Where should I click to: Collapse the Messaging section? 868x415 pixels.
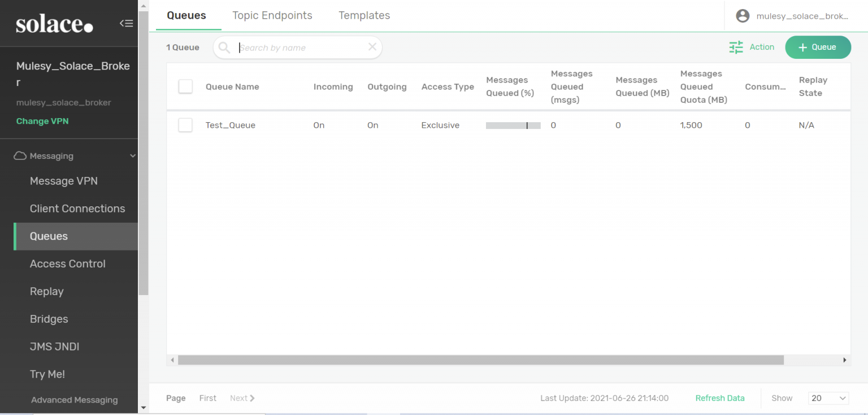coord(132,155)
